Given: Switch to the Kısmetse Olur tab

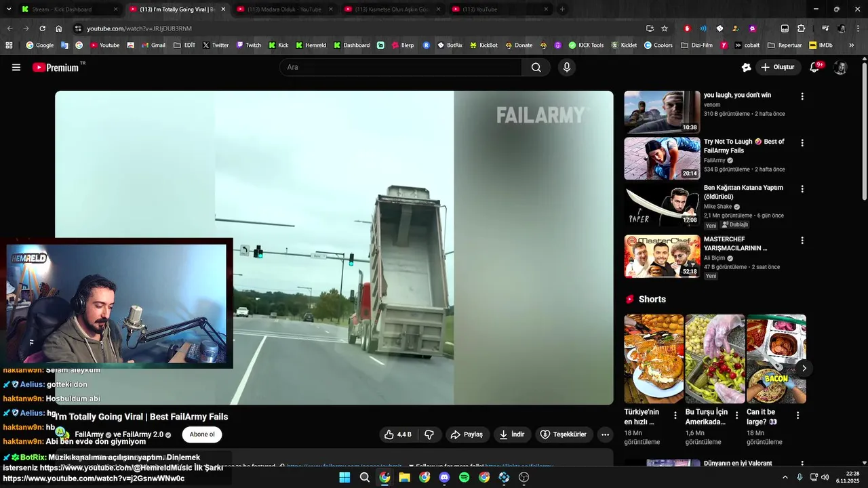Looking at the screenshot, I should (x=391, y=9).
